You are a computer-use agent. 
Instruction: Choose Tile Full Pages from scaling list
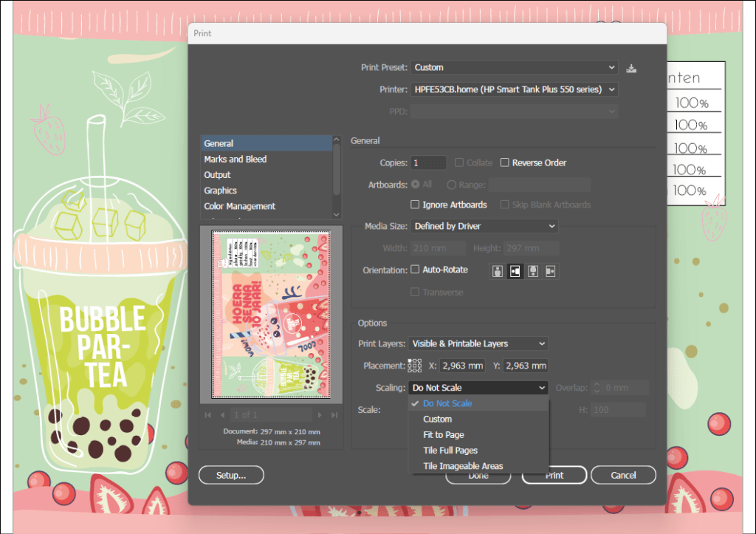pos(450,451)
